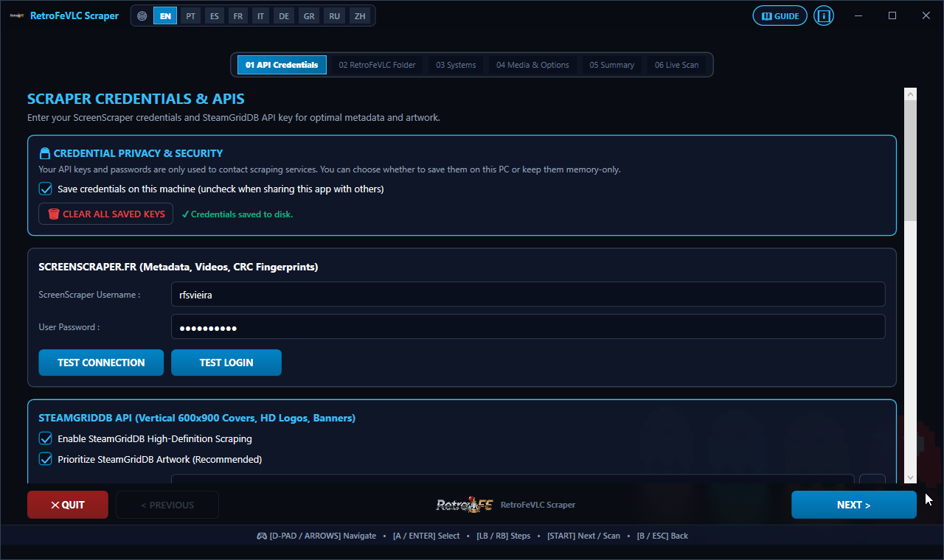Click the "Enter your ScreenScraper credentials" subtitle

pyautogui.click(x=234, y=118)
